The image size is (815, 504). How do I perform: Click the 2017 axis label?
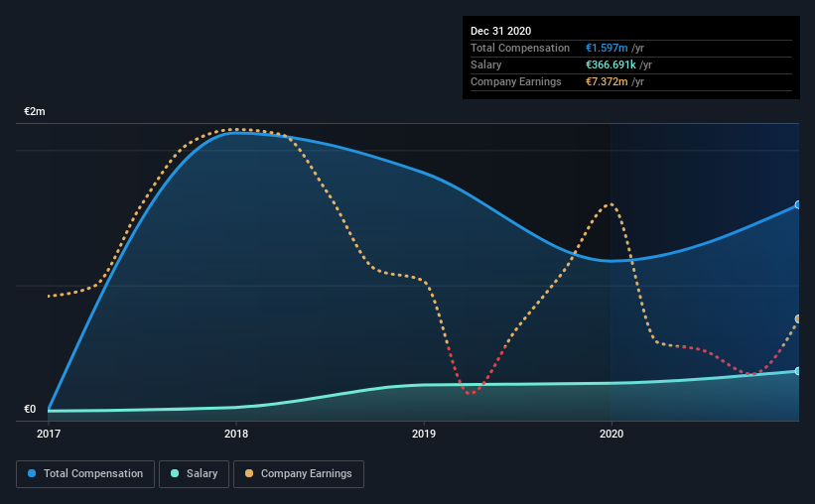[49, 434]
